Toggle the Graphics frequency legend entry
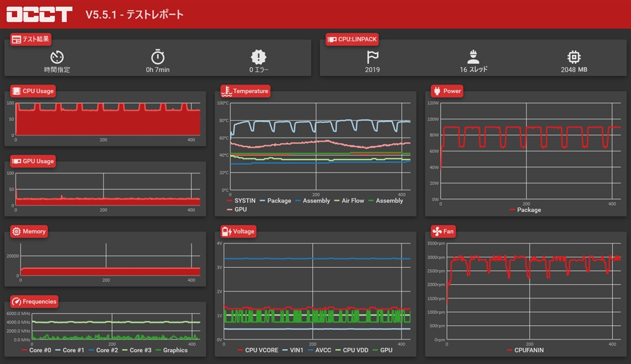Screen dimensions: 631x364 [x=171, y=350]
